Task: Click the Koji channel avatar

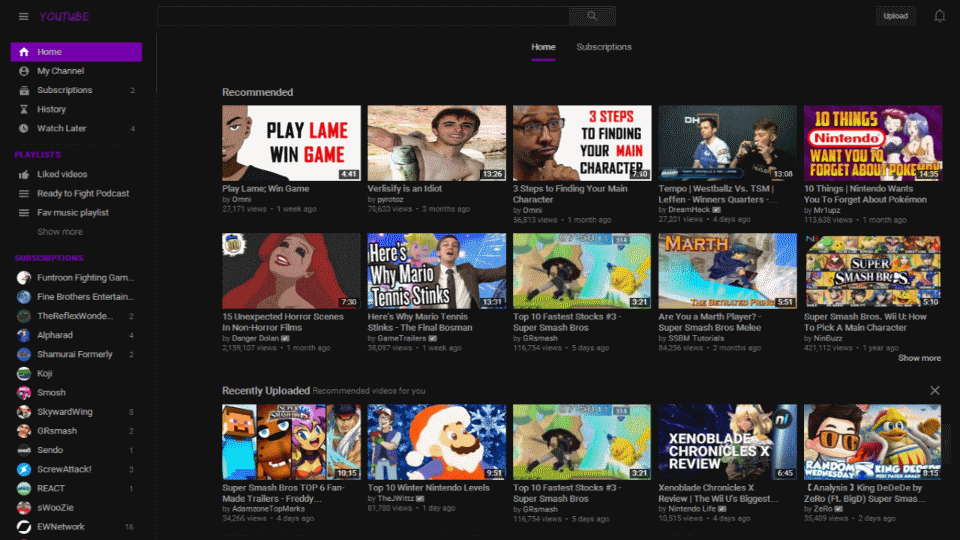Action: (24, 373)
